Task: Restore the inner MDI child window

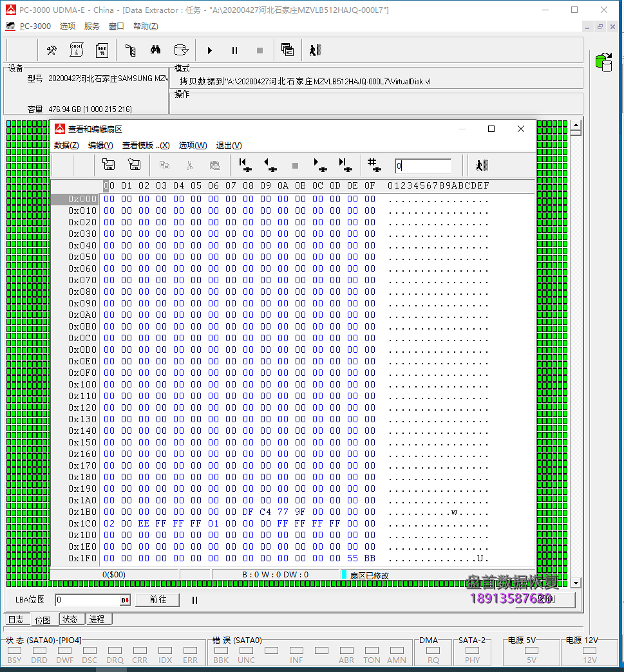Action: click(600, 26)
